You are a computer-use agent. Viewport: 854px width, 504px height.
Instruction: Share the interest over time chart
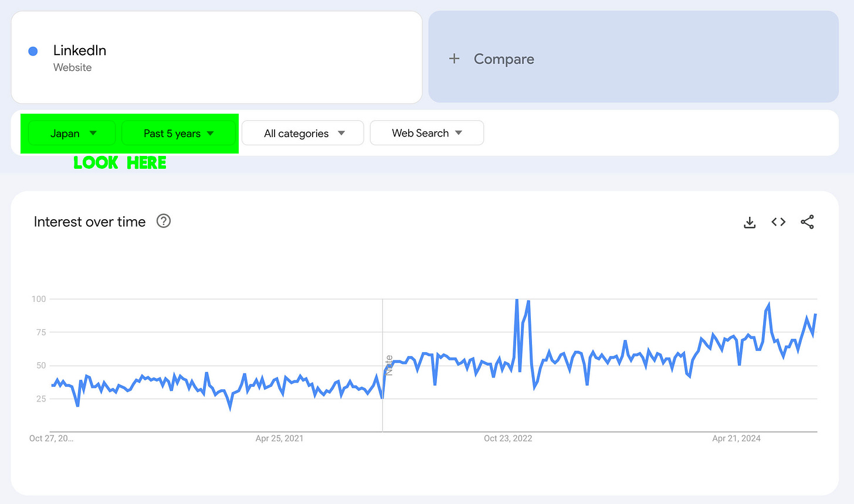coord(807,222)
